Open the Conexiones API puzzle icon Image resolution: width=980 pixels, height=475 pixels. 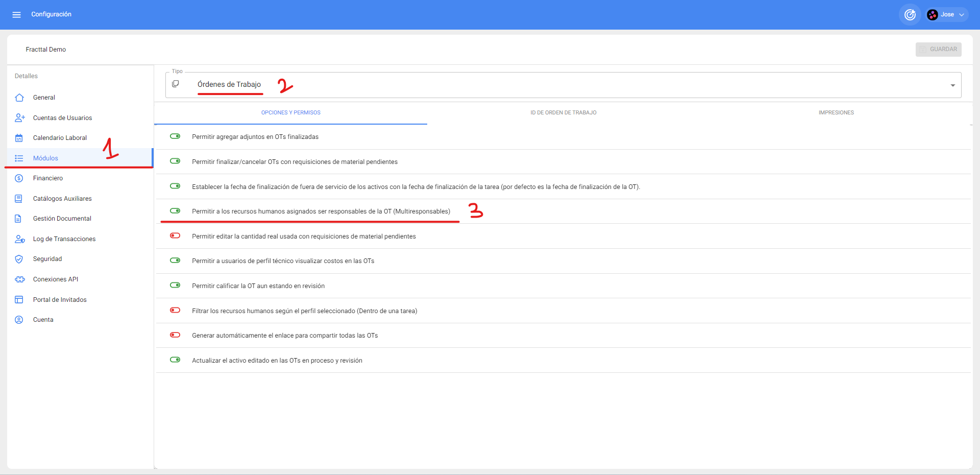tap(19, 279)
